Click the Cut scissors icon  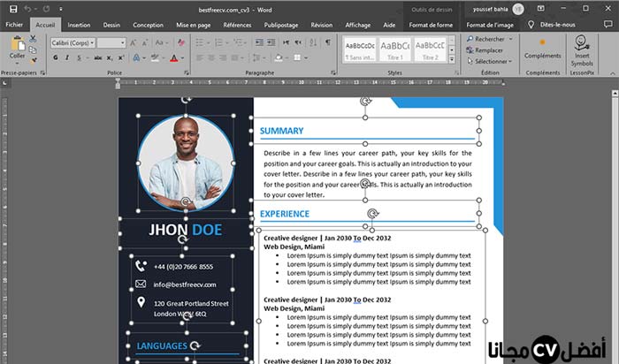click(x=33, y=39)
